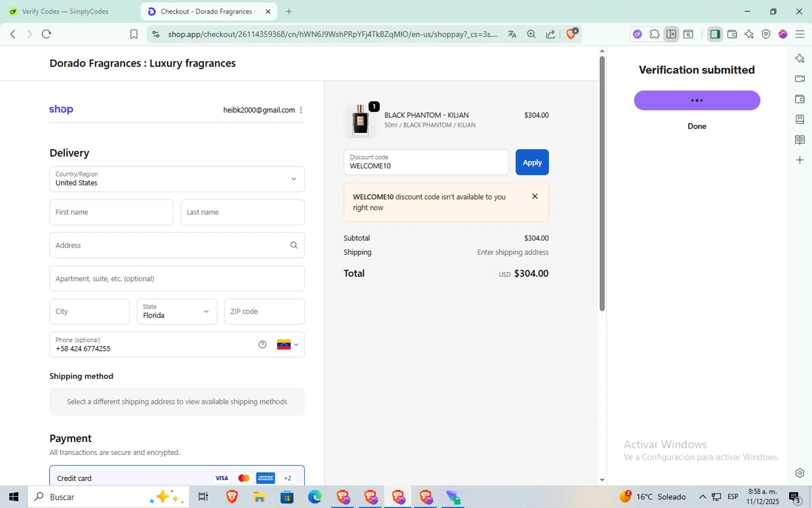Open the Windows notification center
This screenshot has height=508, width=812.
coord(795,497)
